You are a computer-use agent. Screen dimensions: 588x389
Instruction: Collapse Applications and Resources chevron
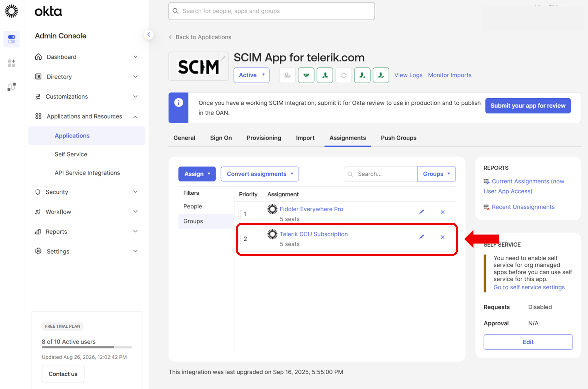click(x=135, y=117)
